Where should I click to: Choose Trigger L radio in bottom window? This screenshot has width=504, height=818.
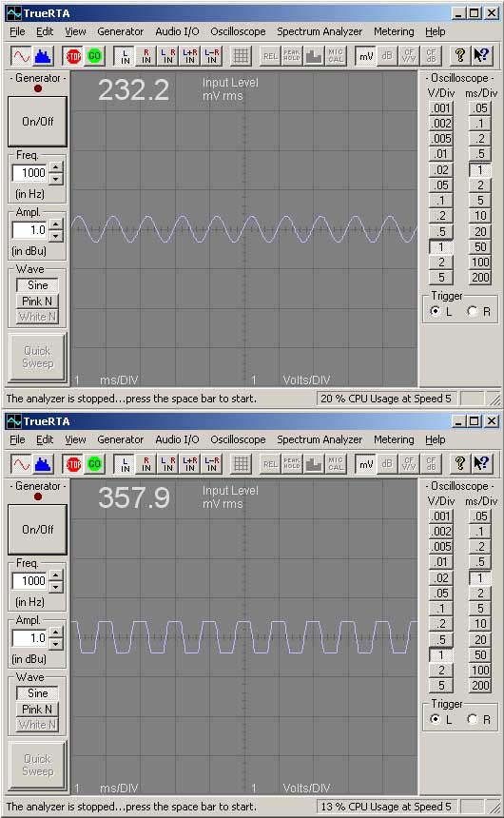(436, 719)
